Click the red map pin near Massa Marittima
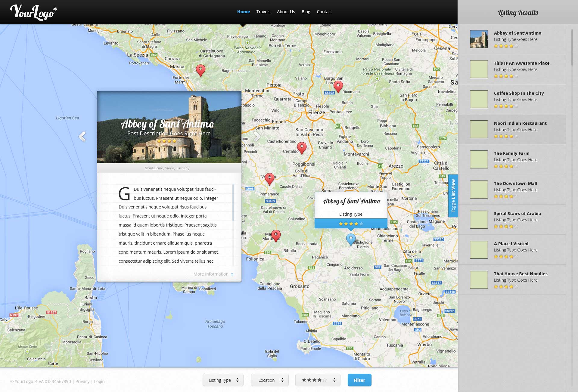 [x=276, y=235]
